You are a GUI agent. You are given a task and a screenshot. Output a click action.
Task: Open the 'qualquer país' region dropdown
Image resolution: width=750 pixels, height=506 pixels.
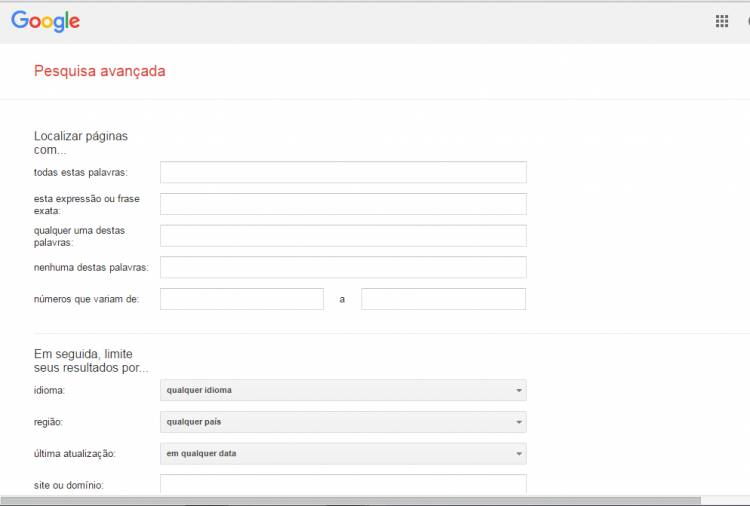[343, 422]
